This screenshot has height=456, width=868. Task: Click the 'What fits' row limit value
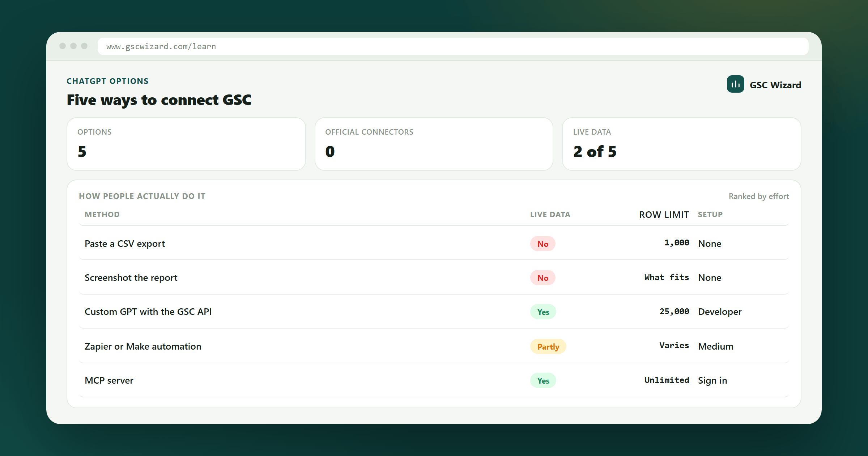pos(667,277)
